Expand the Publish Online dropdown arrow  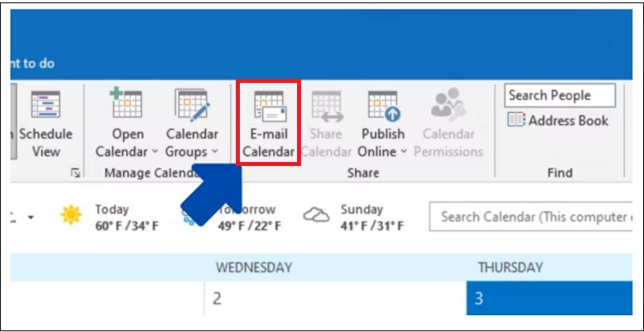[x=402, y=152]
